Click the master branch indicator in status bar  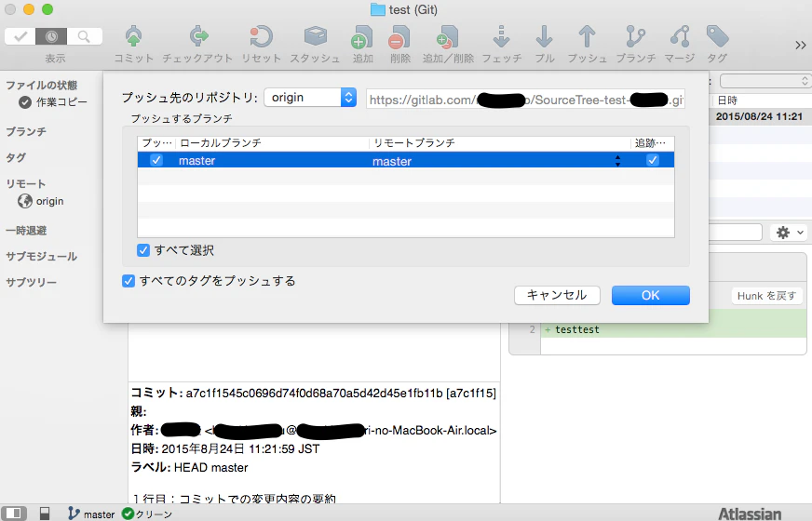[91, 514]
